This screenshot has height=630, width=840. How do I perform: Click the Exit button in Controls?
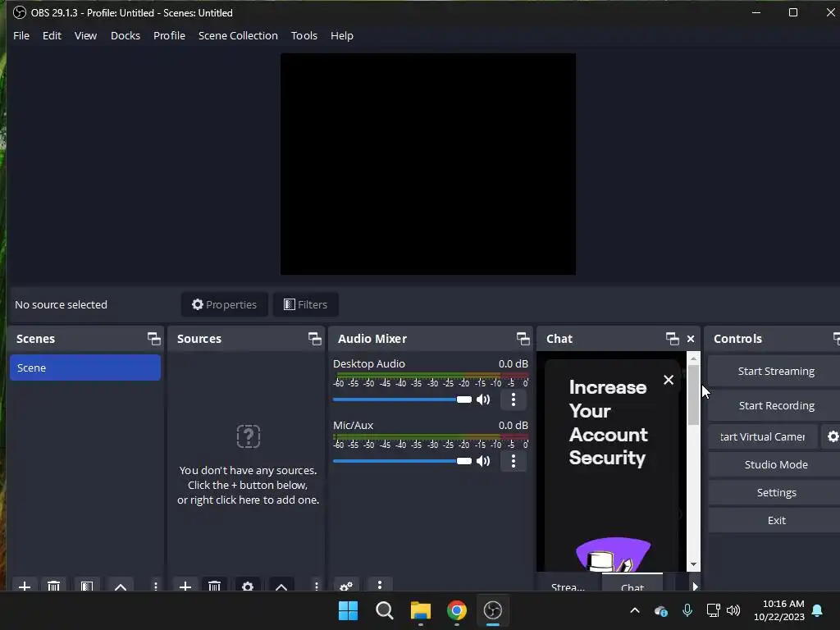pos(776,520)
